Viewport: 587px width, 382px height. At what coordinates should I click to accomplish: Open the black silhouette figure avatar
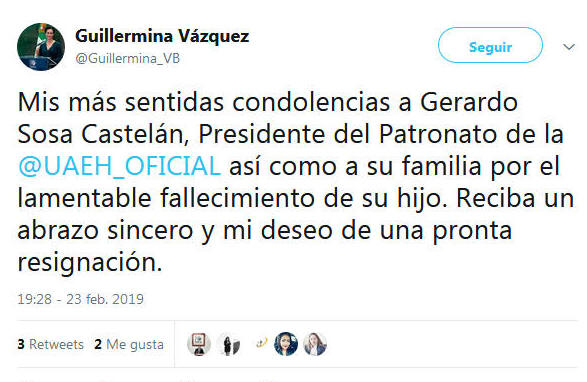coord(229,344)
